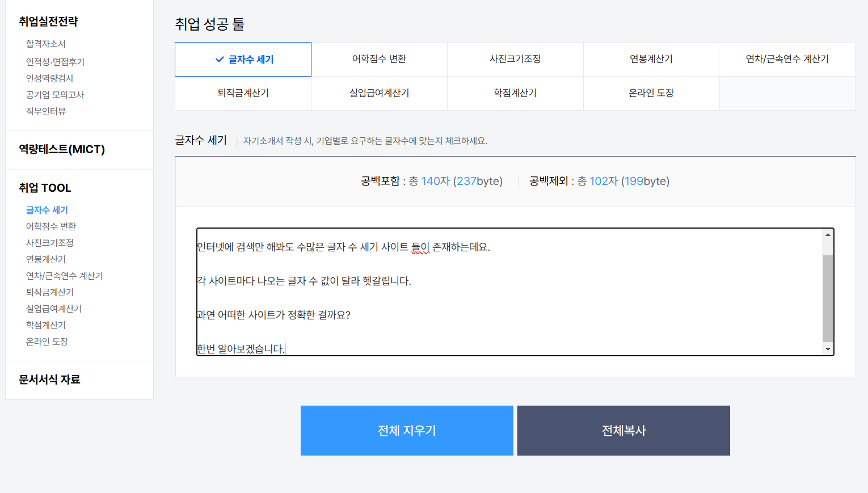Open the 온라인 도장 tool tab

(x=651, y=93)
